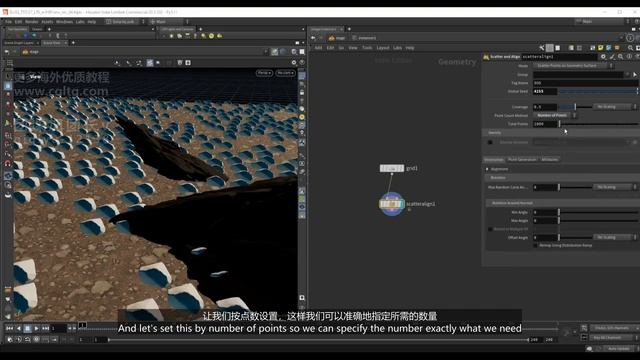This screenshot has height=360, width=640.
Task: Click the Coverage value field
Action: pos(545,107)
